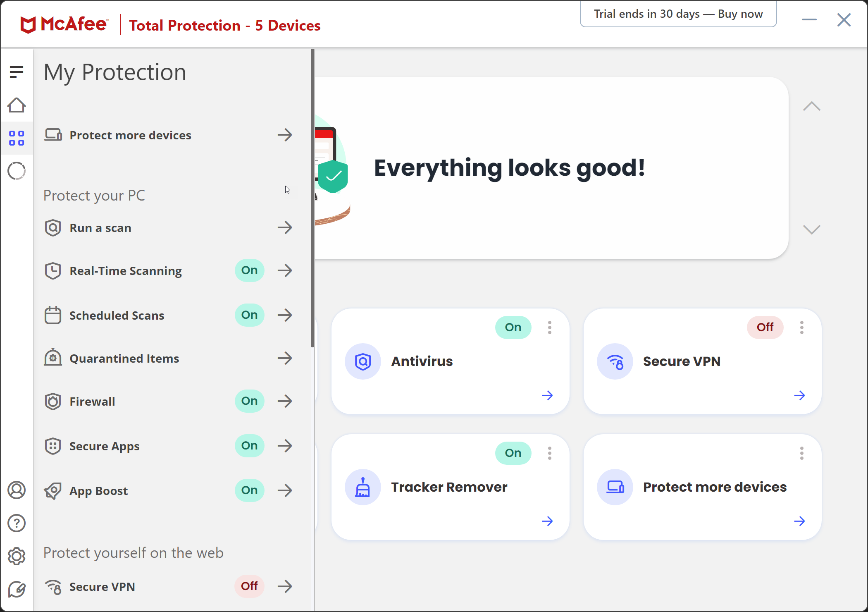Viewport: 868px width, 612px height.
Task: Click the McAfee logo
Action: point(64,25)
